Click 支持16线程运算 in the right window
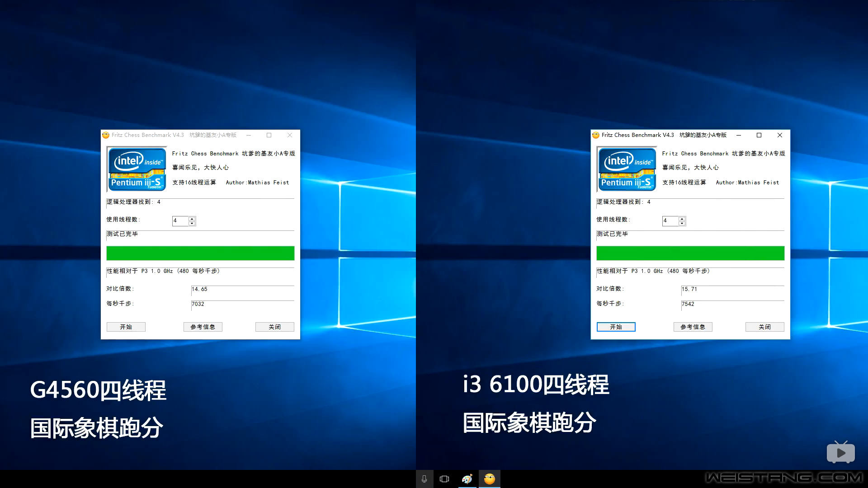The width and height of the screenshot is (868, 488). 684,183
